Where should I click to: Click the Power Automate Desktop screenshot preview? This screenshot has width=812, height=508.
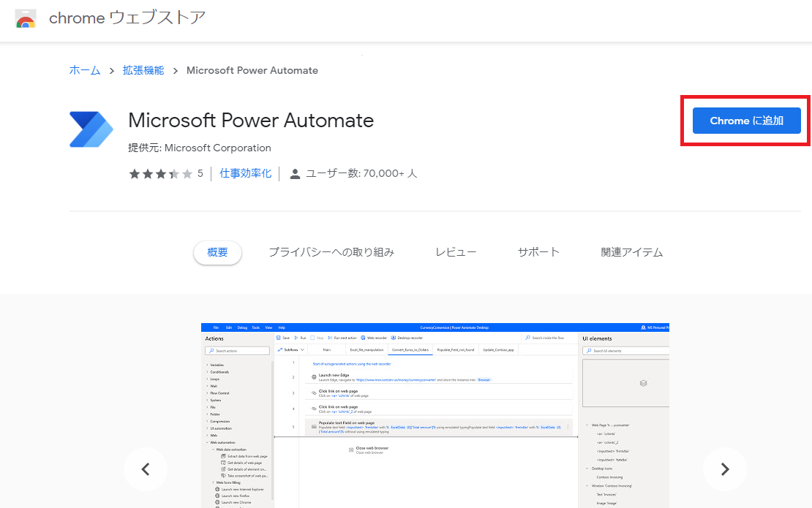pos(435,414)
